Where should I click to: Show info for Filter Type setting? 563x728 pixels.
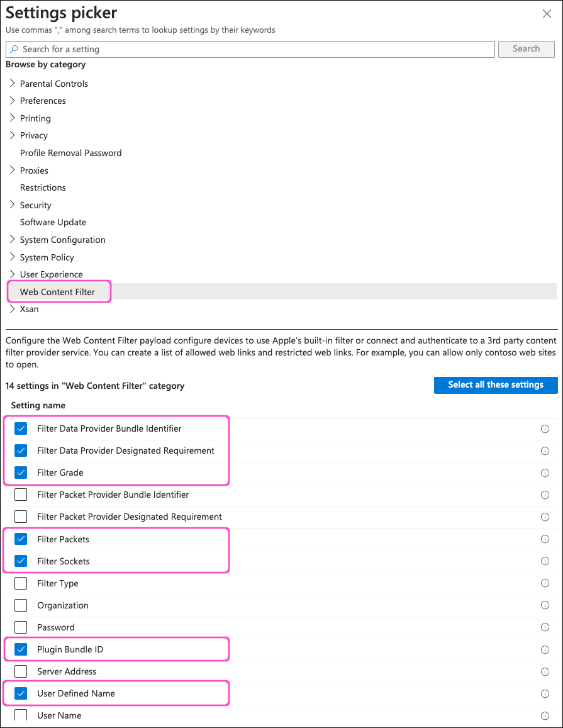pyautogui.click(x=545, y=583)
